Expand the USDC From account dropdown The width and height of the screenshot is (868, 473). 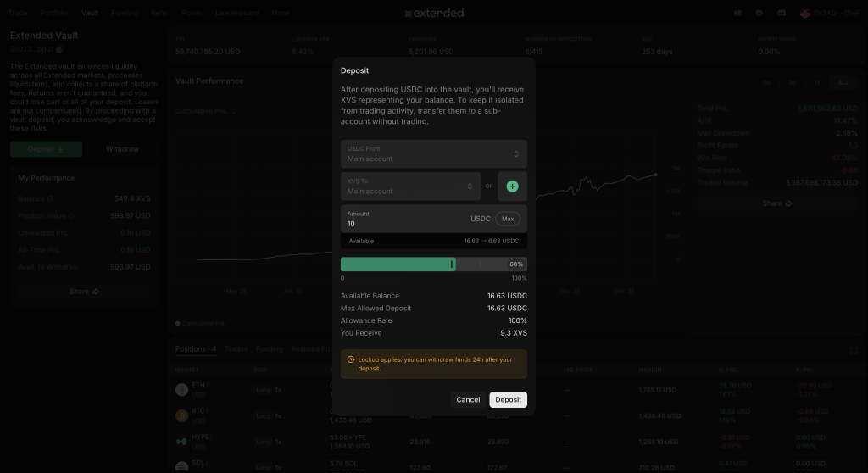[x=434, y=154]
